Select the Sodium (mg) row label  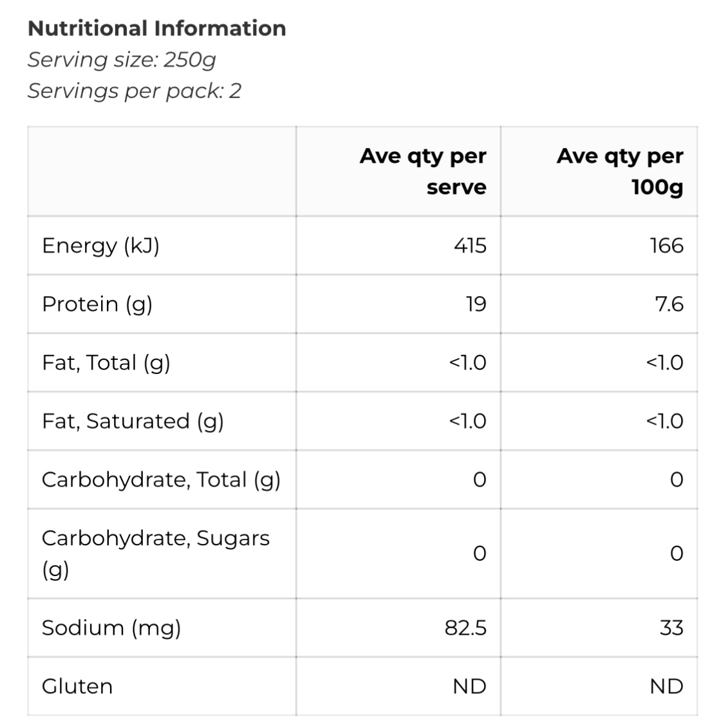[x=111, y=628]
